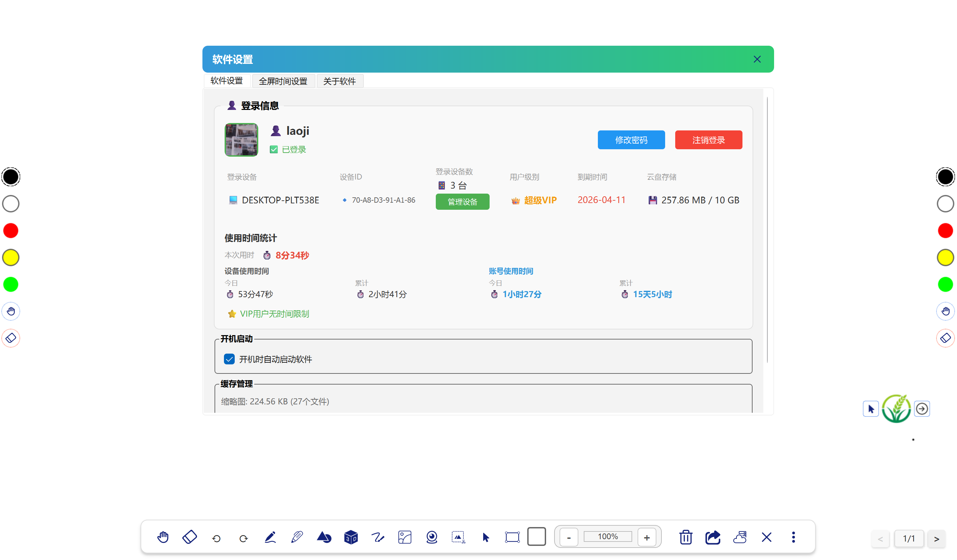Open the webcam camera tool
This screenshot has width=957, height=560.
click(x=432, y=537)
